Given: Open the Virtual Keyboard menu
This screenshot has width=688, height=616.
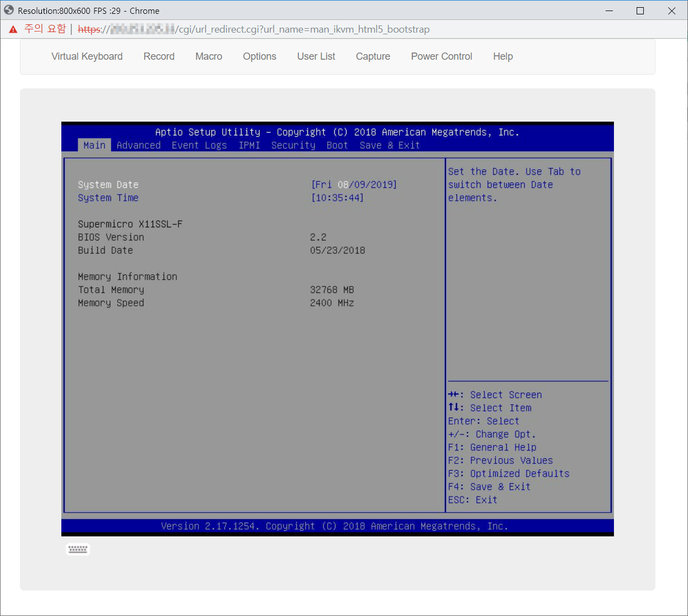Looking at the screenshot, I should [87, 56].
